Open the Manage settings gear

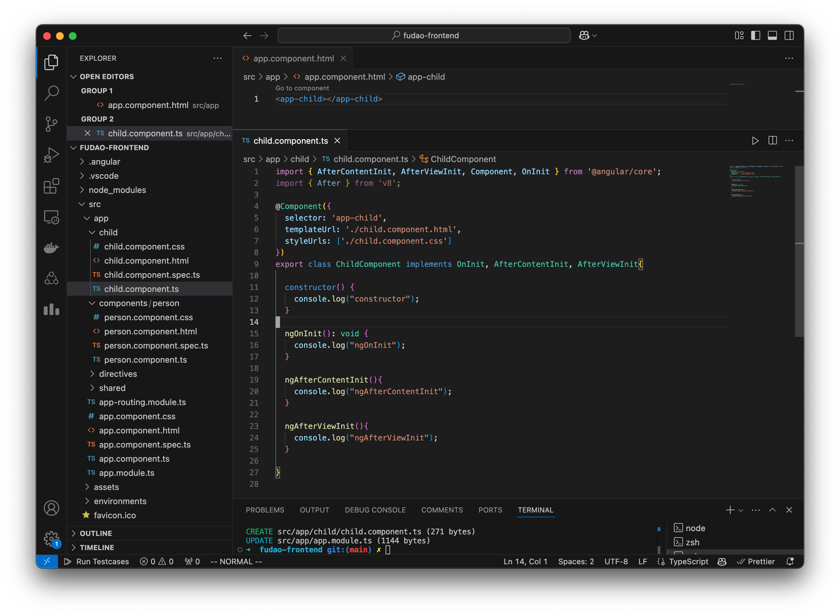tap(51, 538)
